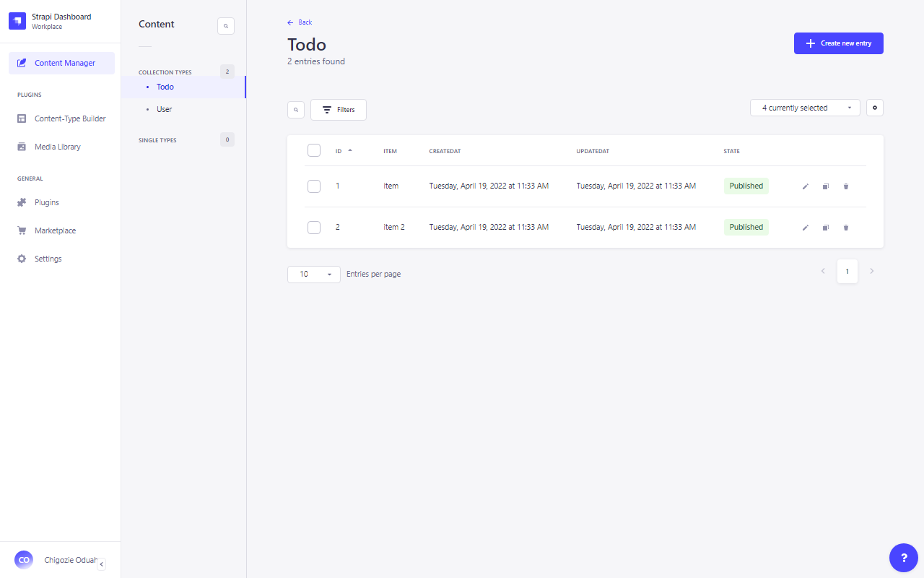Open the Filters button

(339, 110)
